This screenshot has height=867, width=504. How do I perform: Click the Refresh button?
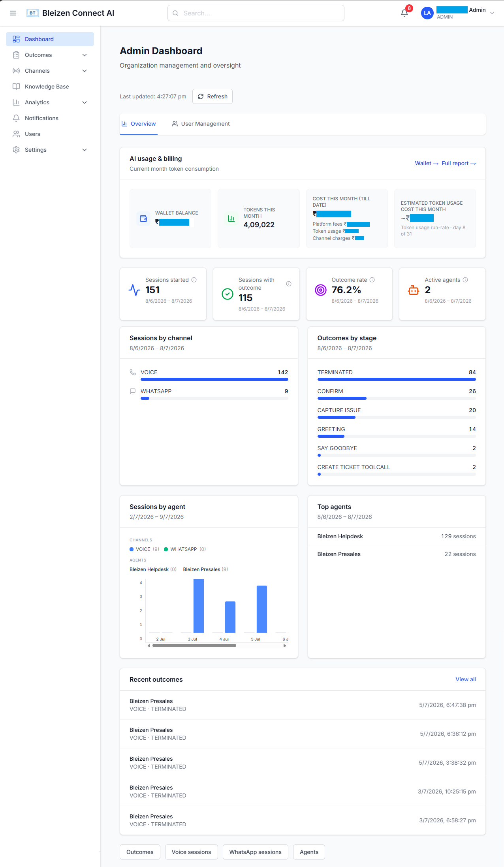pyautogui.click(x=213, y=96)
